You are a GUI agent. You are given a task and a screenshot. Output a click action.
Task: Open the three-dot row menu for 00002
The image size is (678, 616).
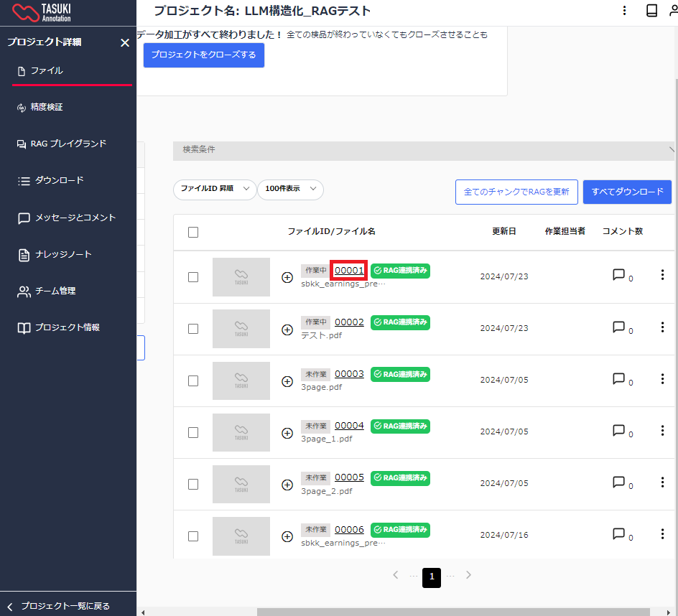662,327
